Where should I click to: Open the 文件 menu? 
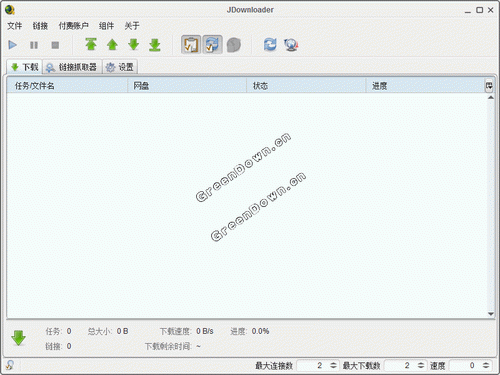pyautogui.click(x=15, y=26)
